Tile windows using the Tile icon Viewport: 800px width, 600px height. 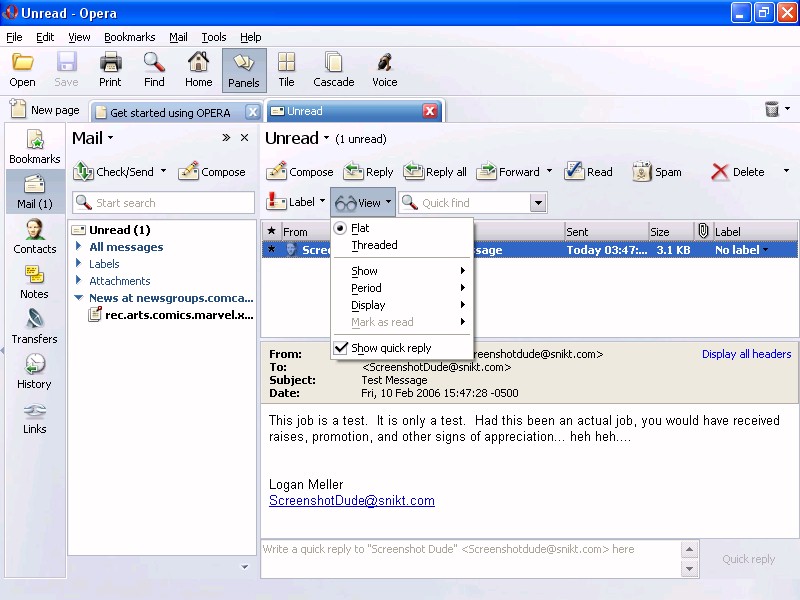tap(286, 70)
